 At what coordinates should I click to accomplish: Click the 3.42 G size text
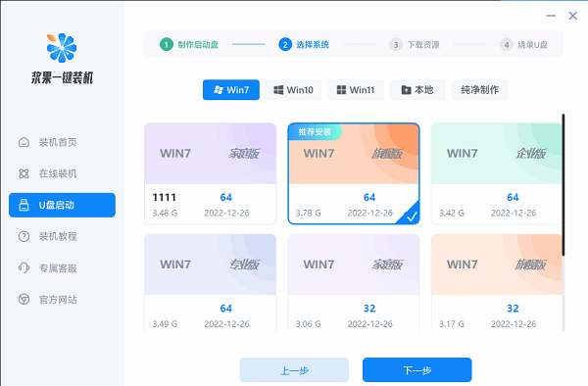point(452,213)
